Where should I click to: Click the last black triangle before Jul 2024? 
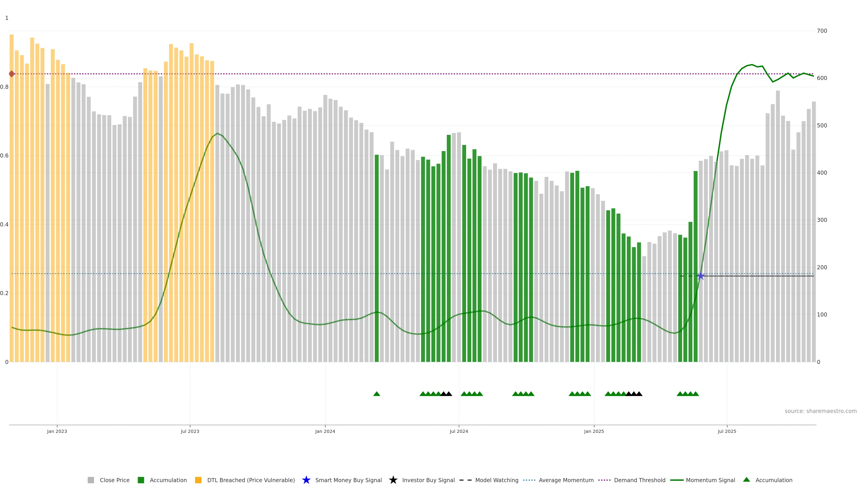[449, 394]
